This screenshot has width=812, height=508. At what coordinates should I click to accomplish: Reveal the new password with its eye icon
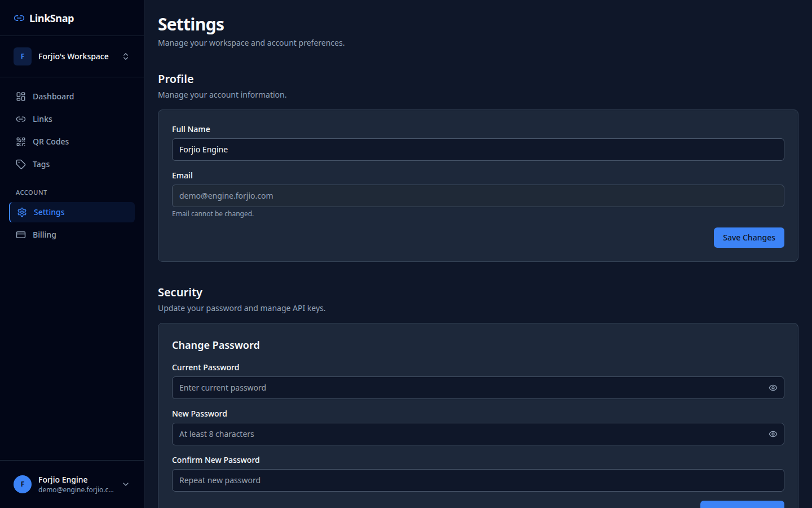click(x=773, y=434)
